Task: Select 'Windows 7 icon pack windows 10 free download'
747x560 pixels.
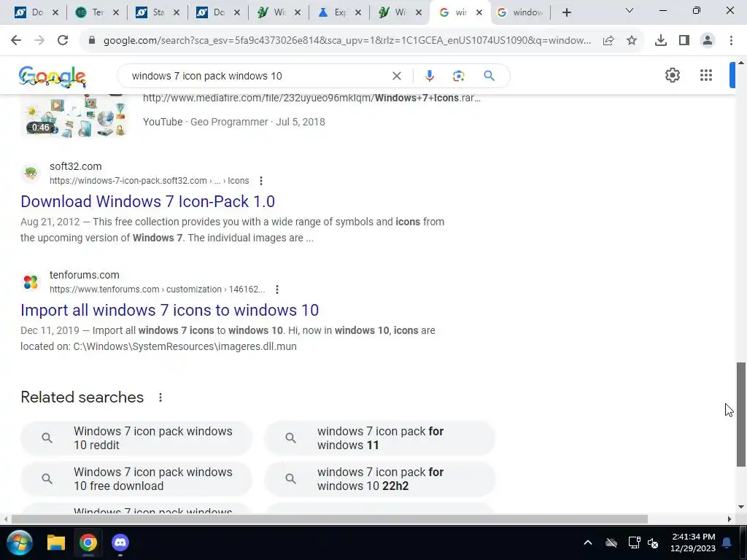Action: [x=136, y=479]
